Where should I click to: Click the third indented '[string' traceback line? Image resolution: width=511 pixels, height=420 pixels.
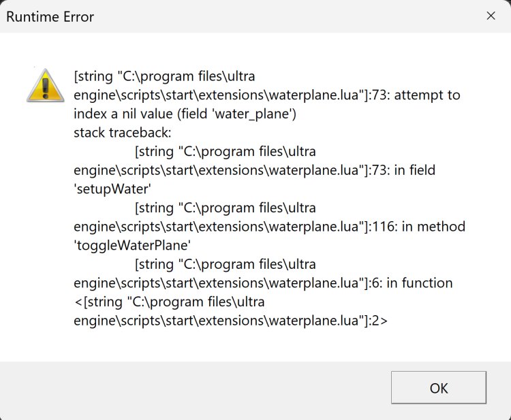click(x=226, y=264)
